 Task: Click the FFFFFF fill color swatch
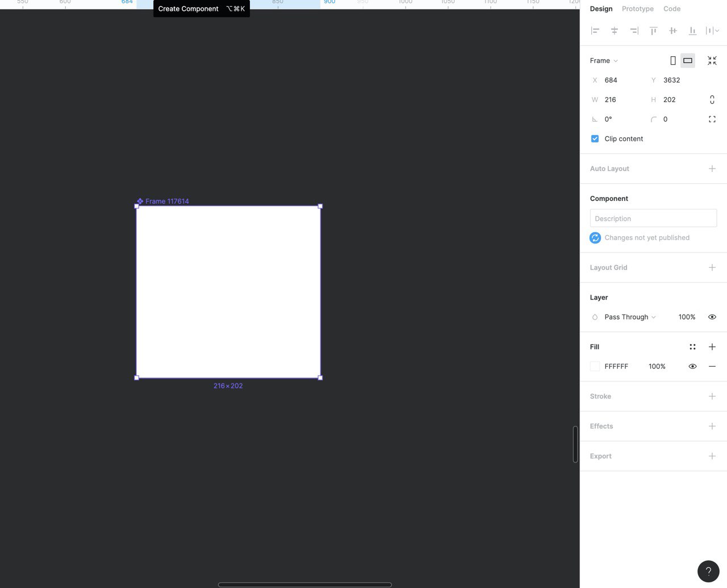[595, 367]
